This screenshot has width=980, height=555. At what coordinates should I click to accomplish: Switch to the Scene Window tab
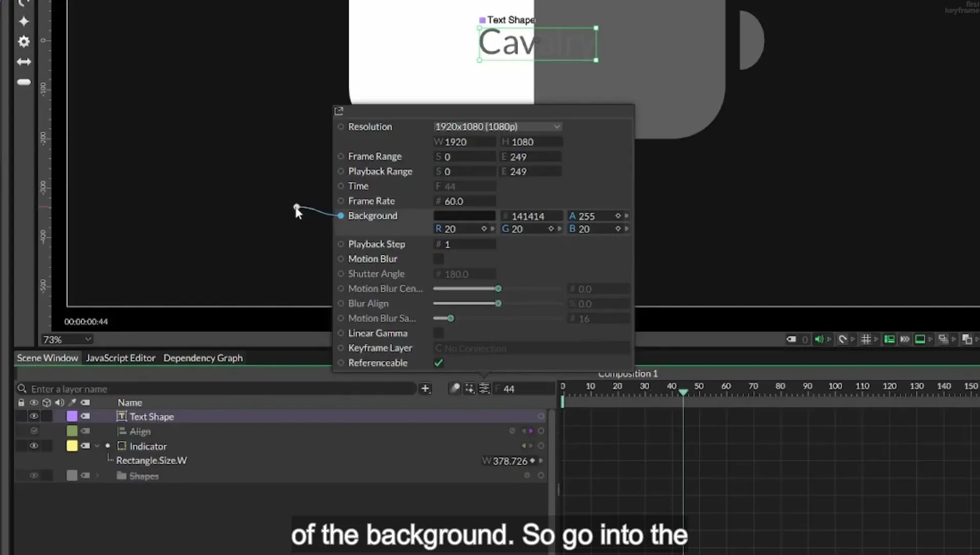tap(47, 358)
